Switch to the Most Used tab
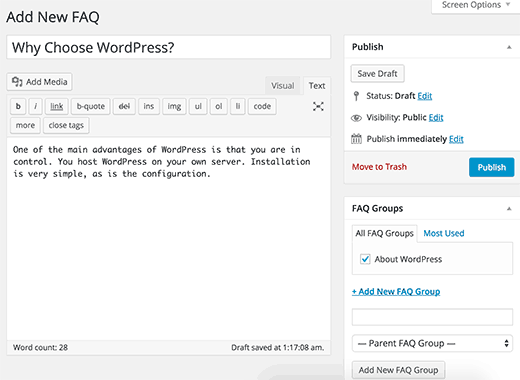This screenshot has width=520, height=380. [x=444, y=233]
